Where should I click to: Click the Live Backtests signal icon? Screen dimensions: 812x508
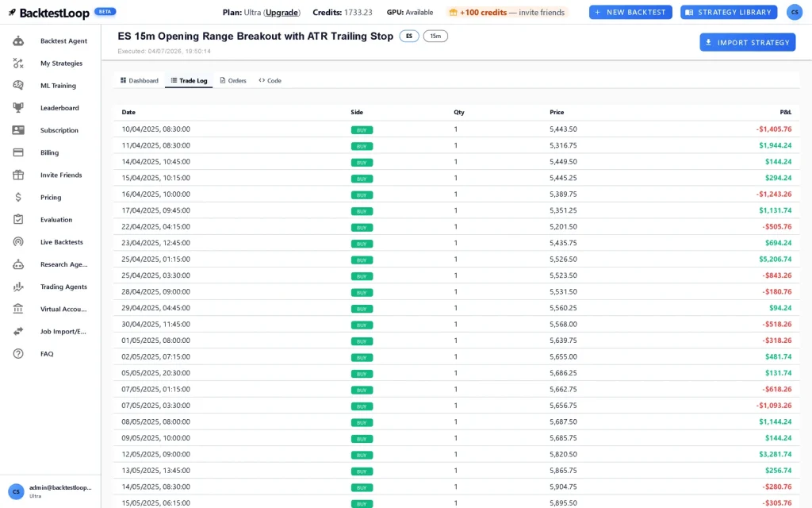tap(18, 241)
